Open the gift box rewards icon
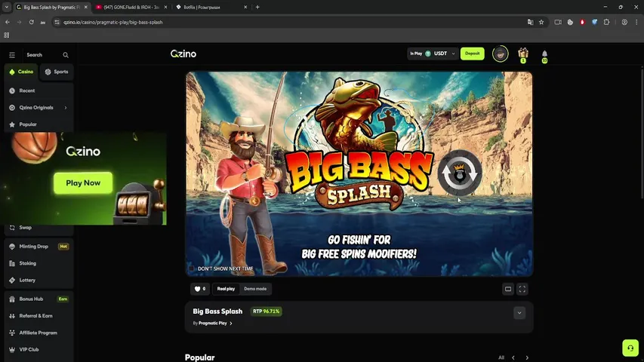Image resolution: width=644 pixels, height=362 pixels. click(x=522, y=54)
